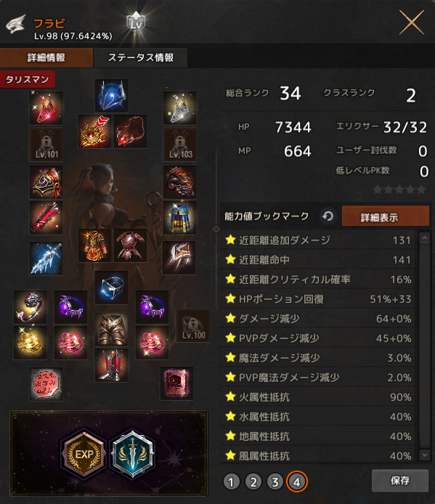Image resolution: width=435 pixels, height=504 pixels.
Task: Click the 詳細表示 button
Action: point(386,216)
